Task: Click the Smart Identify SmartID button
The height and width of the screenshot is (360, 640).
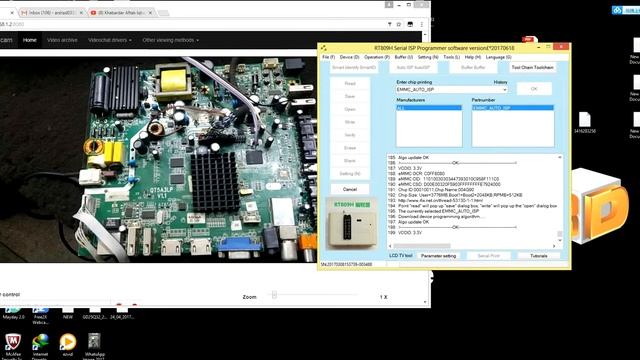Action: pos(354,67)
